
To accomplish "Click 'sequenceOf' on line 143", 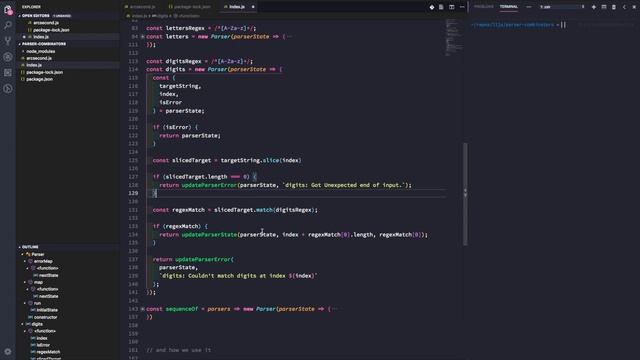I will tap(182, 309).
